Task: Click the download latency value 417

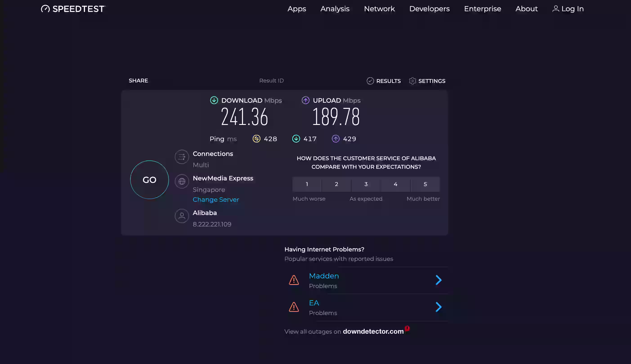Action: [310, 139]
